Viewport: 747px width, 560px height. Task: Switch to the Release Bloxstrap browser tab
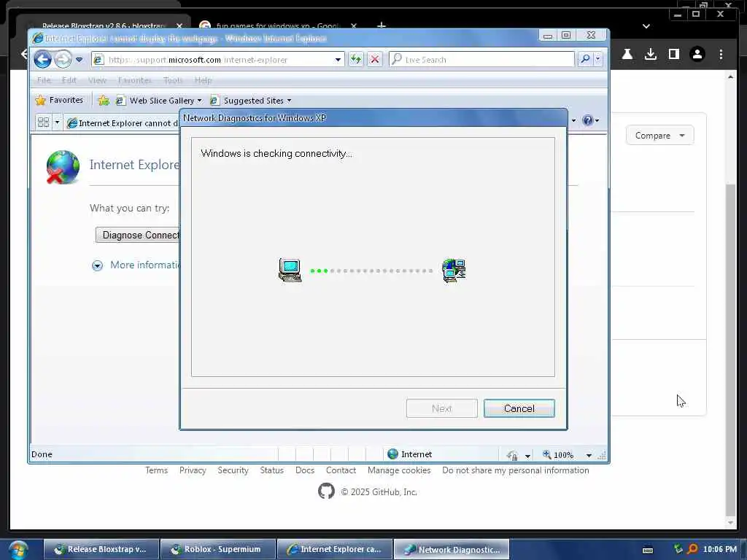(x=102, y=26)
